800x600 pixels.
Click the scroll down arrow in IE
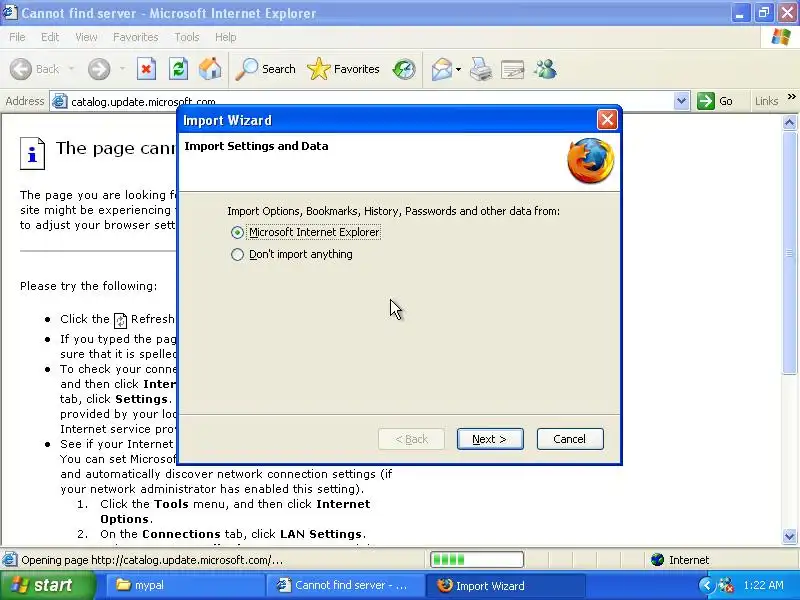click(789, 536)
